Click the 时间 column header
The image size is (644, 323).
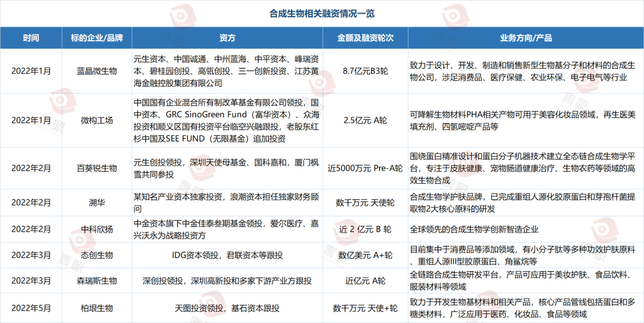coord(31,38)
